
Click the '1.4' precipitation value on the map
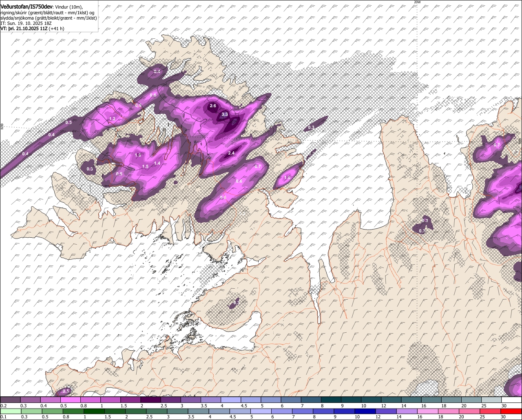coord(157,163)
